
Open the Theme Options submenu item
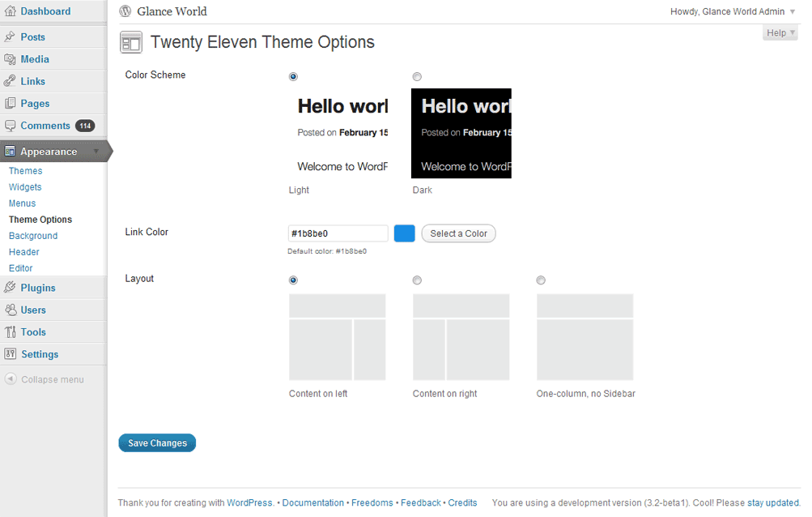40,220
